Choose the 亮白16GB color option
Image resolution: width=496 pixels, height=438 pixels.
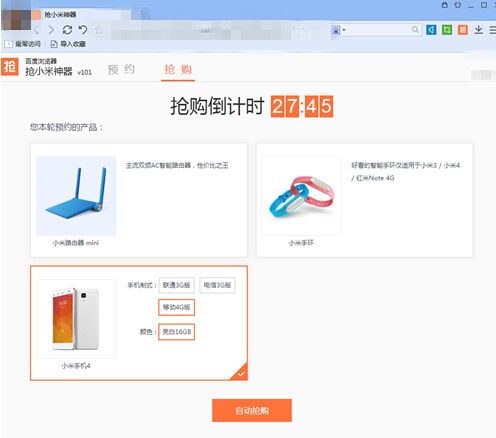(x=176, y=332)
